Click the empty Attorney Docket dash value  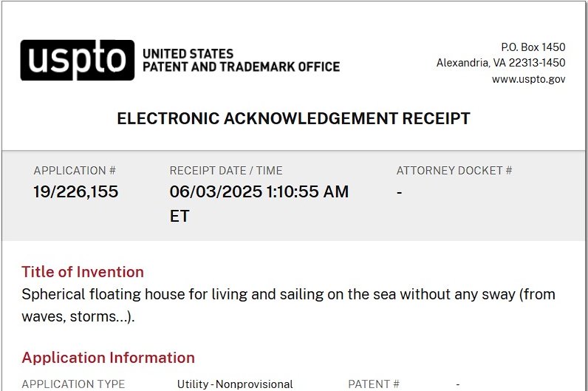pos(400,192)
